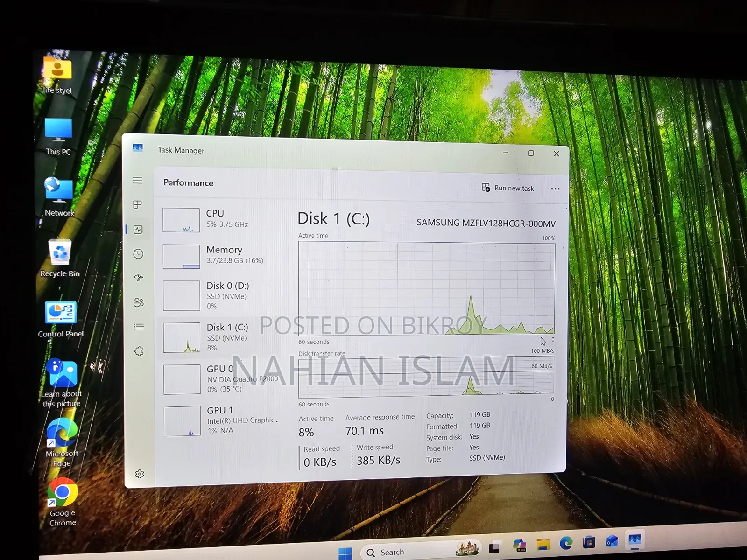This screenshot has width=747, height=560.
Task: Open the Details list sidebar icon
Action: (x=139, y=327)
